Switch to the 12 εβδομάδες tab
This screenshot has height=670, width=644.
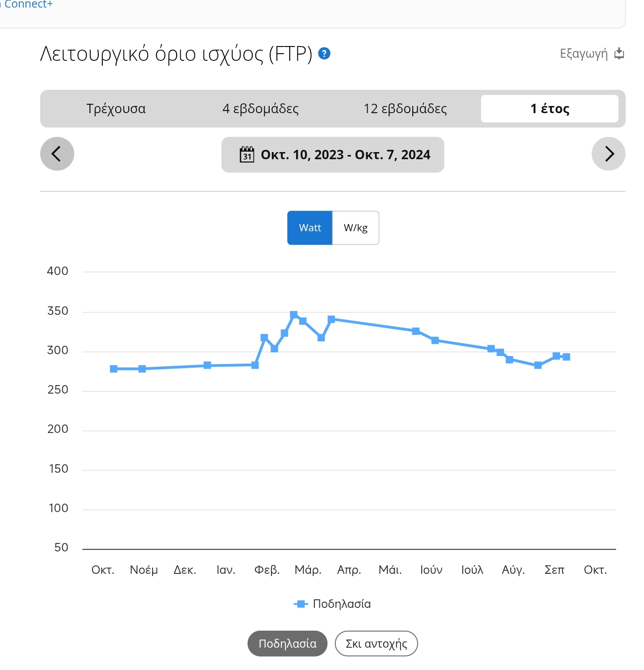tap(405, 109)
